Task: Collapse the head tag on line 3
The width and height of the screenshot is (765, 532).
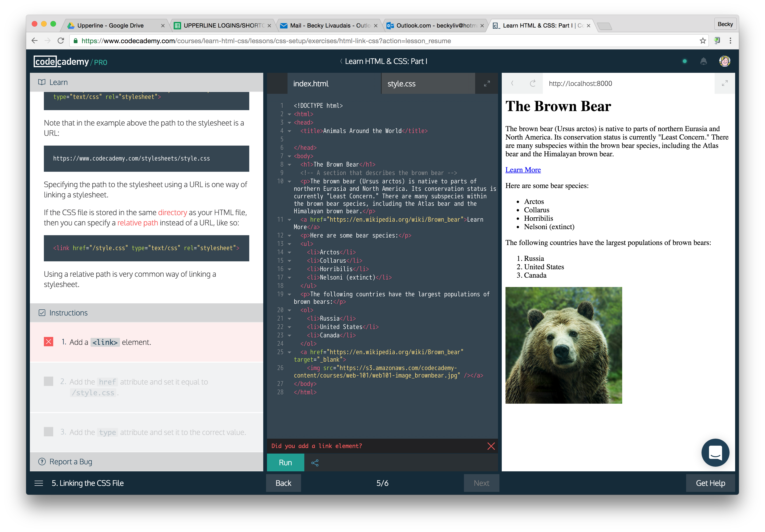Action: point(289,122)
